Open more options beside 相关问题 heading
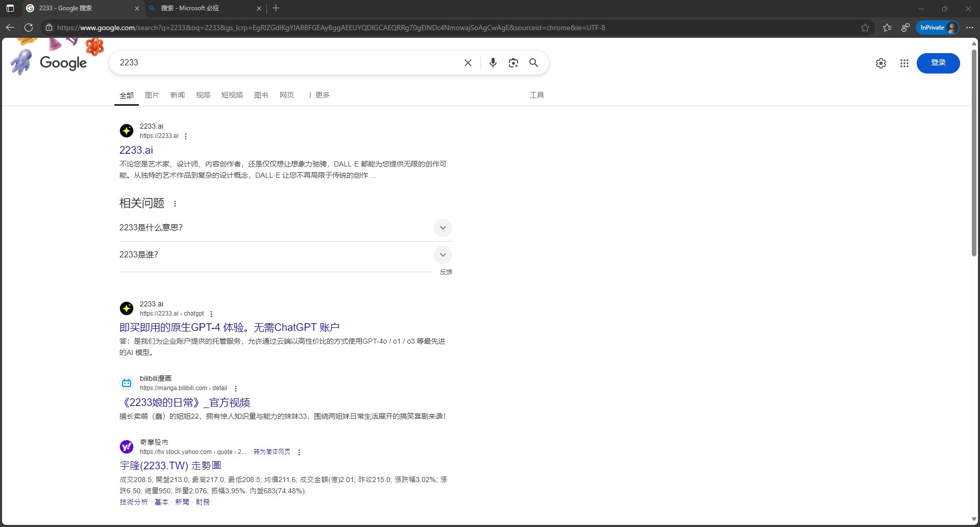 tap(175, 204)
